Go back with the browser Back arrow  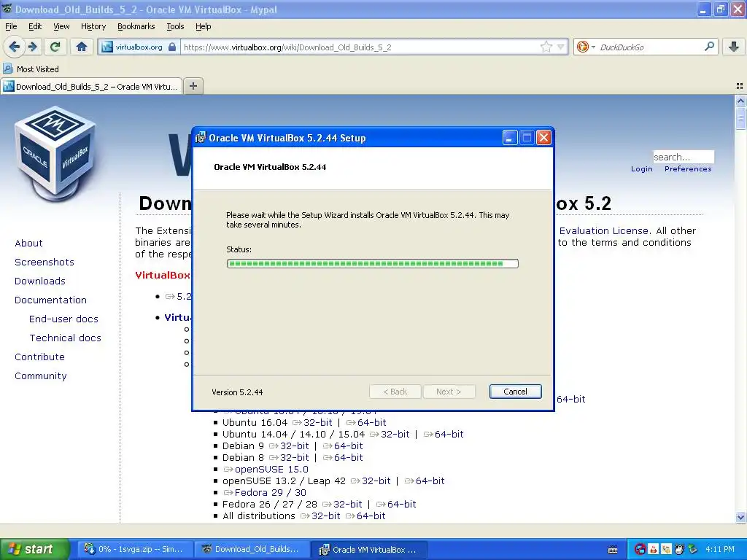coord(15,47)
